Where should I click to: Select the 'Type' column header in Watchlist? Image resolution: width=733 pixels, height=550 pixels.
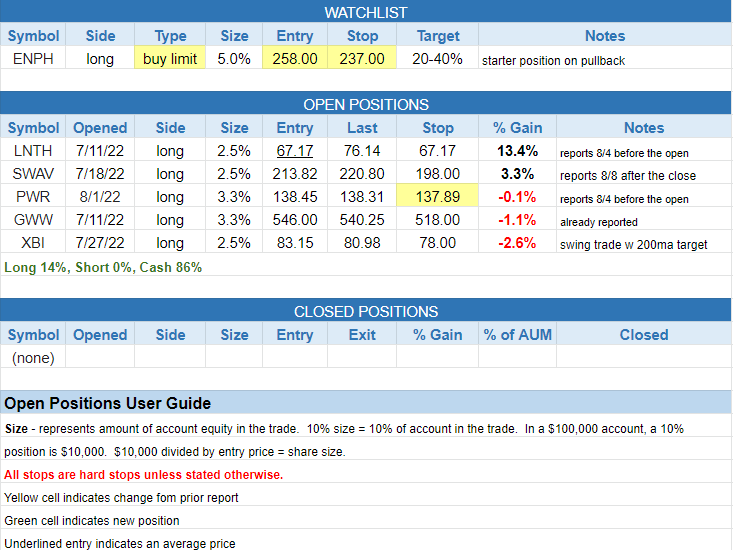click(x=170, y=36)
